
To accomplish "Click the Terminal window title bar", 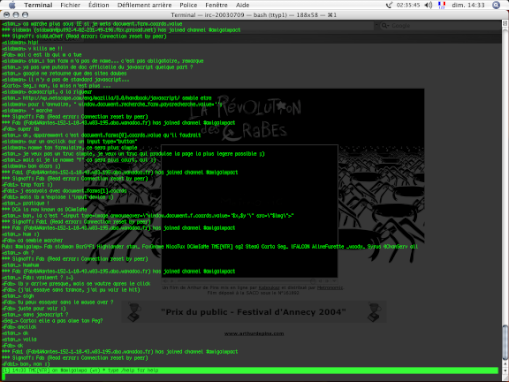I will (254, 15).
